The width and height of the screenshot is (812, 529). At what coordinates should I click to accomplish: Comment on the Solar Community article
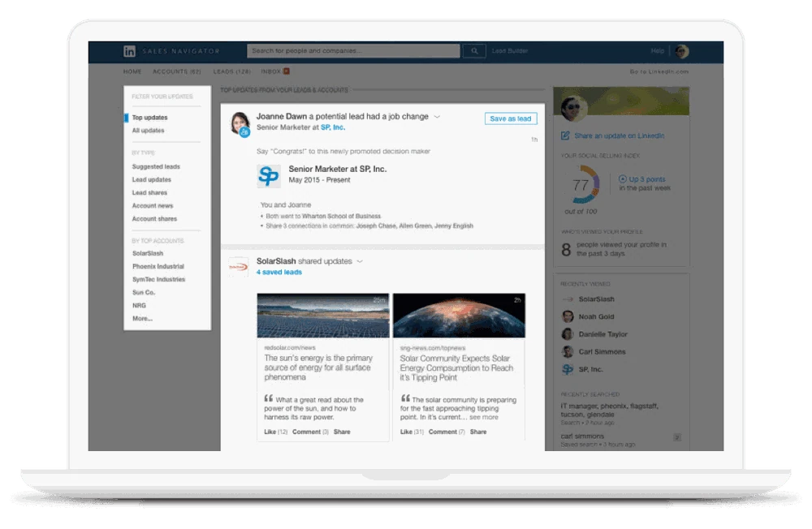[447, 432]
